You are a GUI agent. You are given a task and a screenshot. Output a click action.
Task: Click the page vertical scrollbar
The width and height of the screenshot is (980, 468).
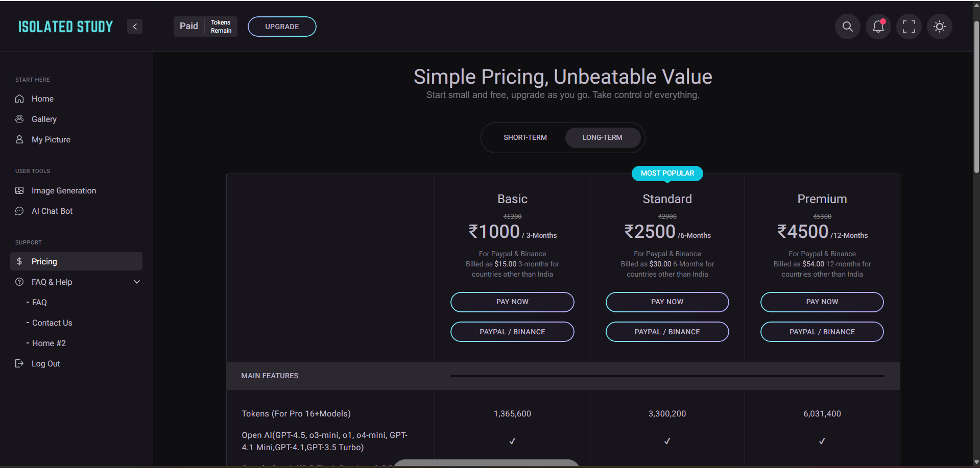[976, 97]
